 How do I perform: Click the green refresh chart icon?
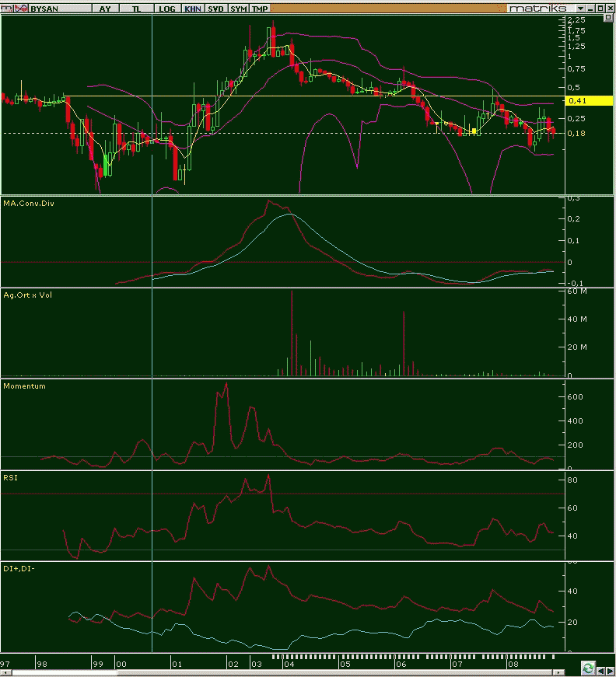(587, 668)
